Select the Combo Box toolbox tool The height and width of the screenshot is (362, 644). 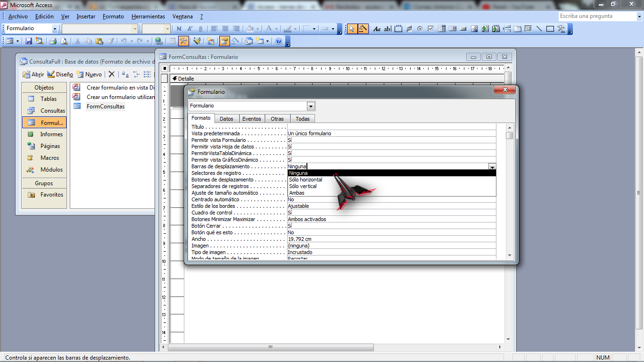click(442, 29)
